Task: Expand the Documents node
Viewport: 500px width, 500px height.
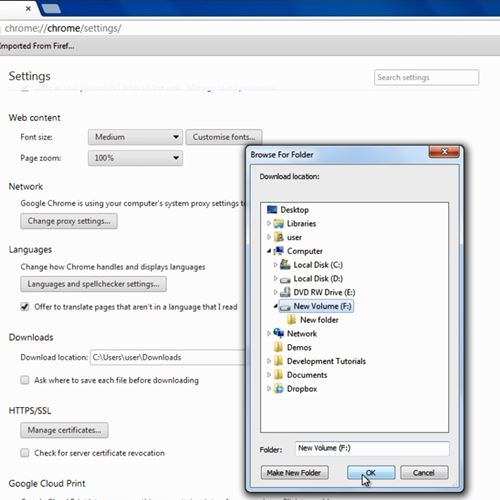Action: tap(269, 375)
